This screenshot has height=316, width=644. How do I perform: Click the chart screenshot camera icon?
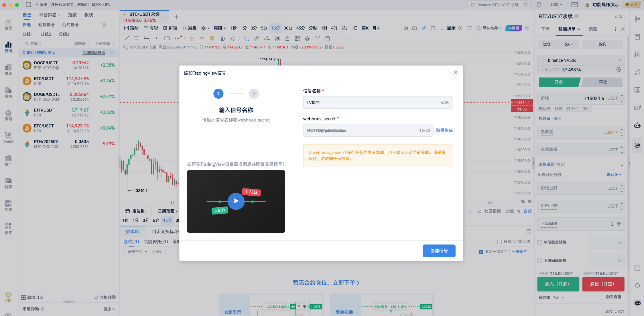click(x=414, y=28)
